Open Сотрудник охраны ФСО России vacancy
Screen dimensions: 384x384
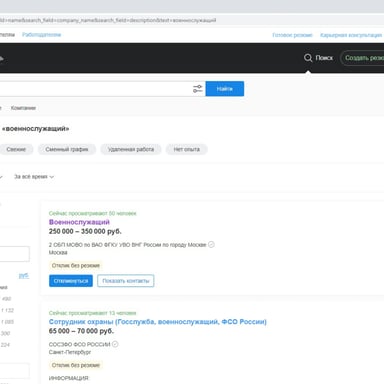[158, 322]
